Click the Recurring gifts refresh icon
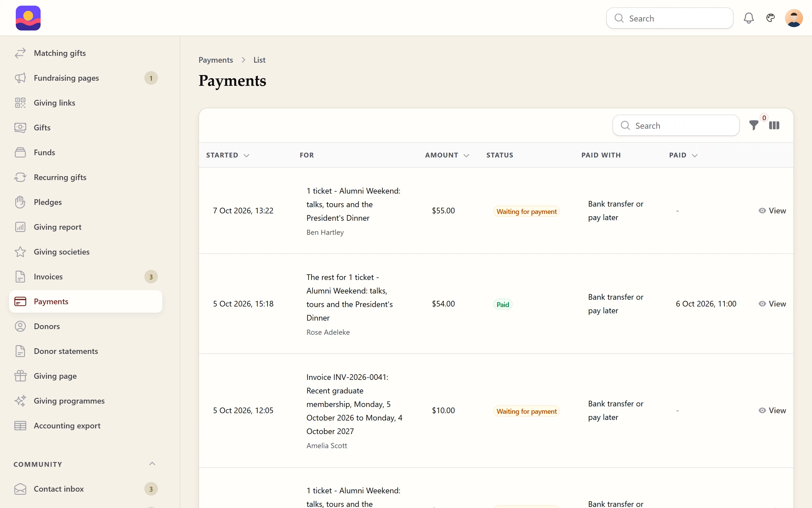This screenshot has height=508, width=812. pos(20,178)
